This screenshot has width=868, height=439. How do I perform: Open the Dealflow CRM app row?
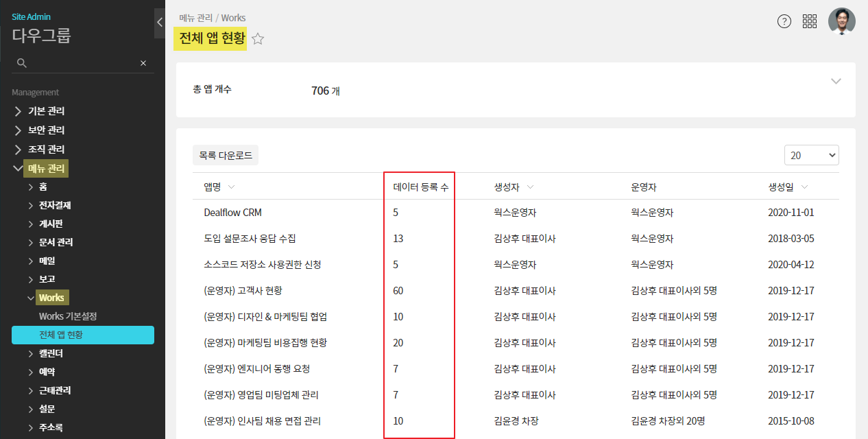click(x=232, y=213)
